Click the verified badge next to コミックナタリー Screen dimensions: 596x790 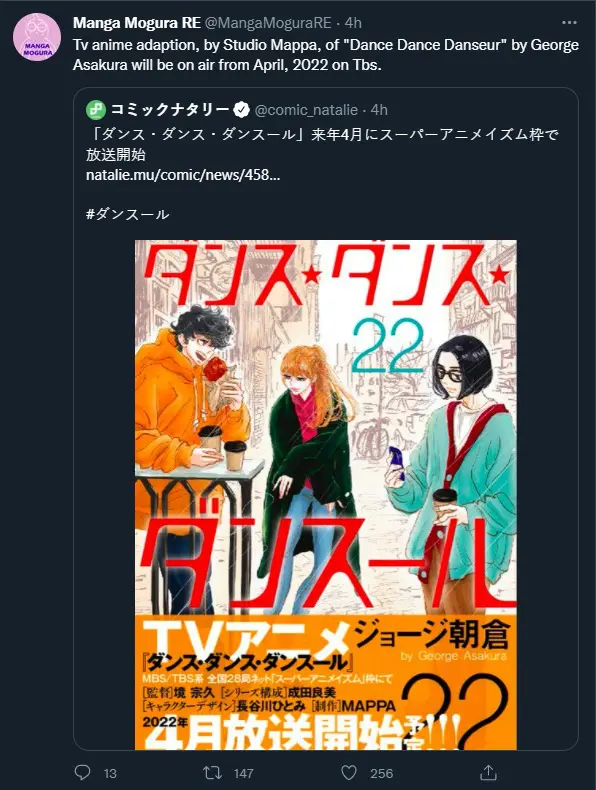click(x=242, y=109)
